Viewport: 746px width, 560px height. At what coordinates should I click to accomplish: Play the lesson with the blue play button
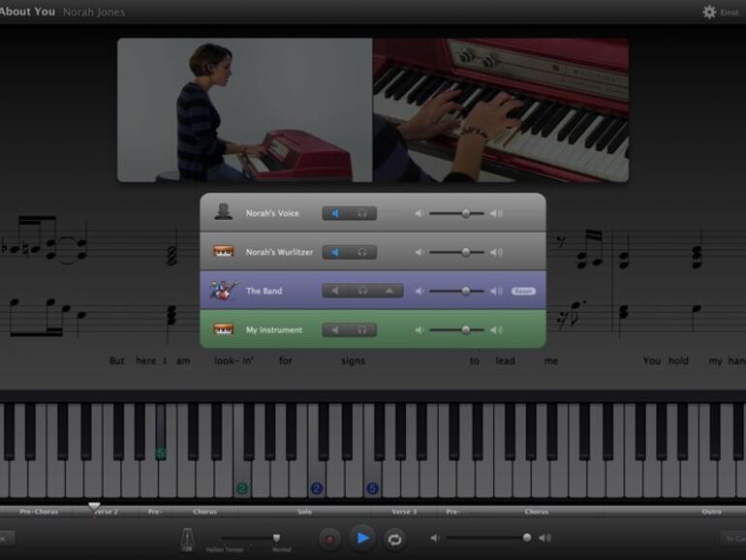pyautogui.click(x=362, y=538)
